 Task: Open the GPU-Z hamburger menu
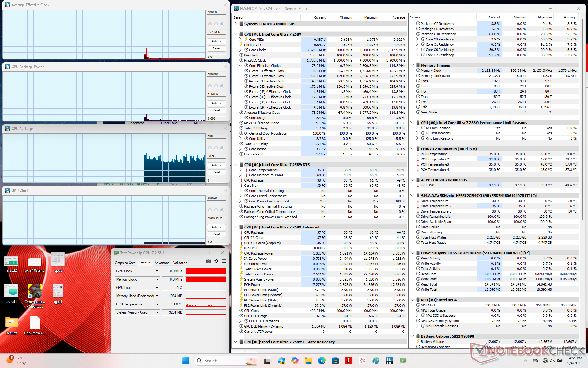tap(224, 261)
